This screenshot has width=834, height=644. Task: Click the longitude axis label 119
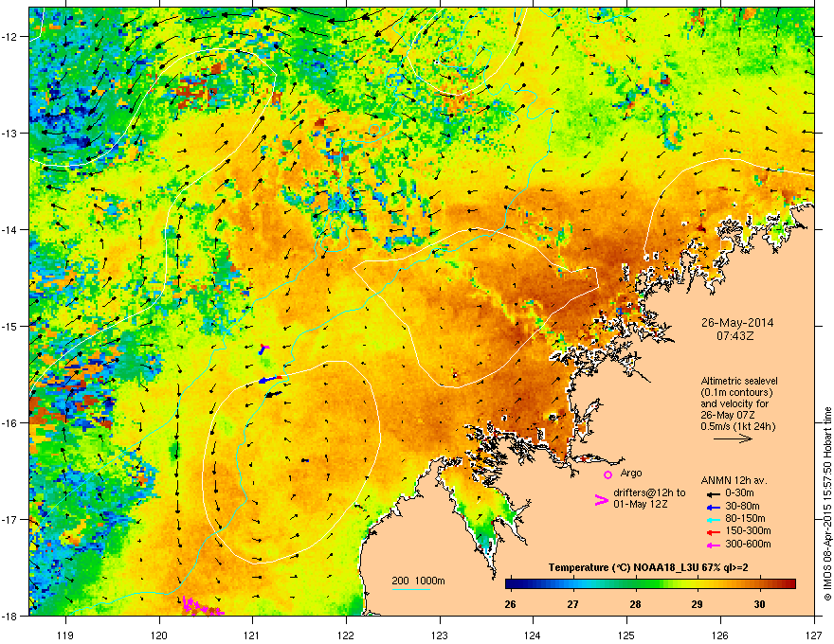65,635
